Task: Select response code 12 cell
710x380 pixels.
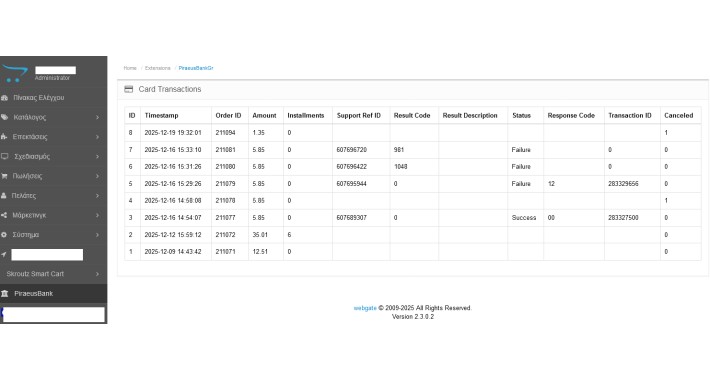Action: pos(551,184)
